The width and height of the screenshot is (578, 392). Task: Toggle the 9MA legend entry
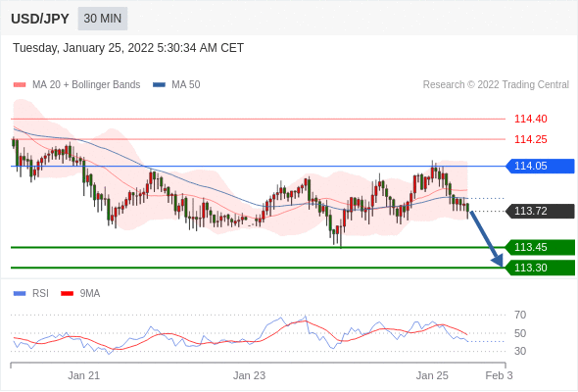[80, 294]
